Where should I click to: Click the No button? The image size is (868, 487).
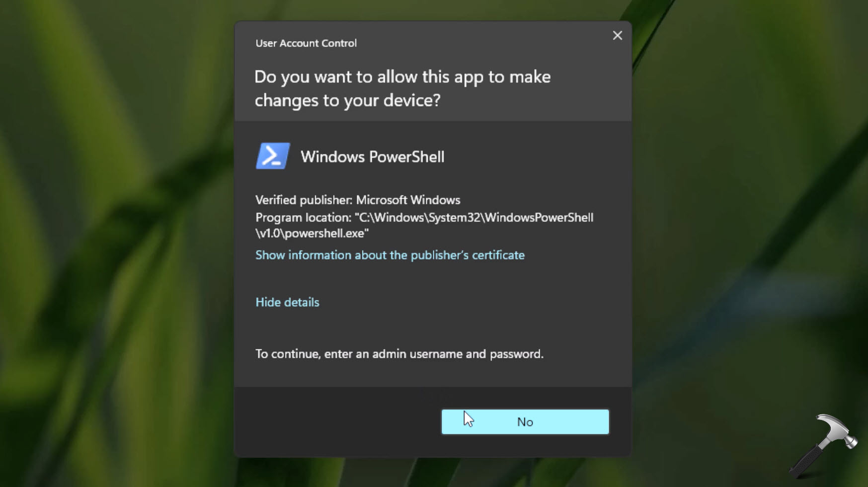coord(525,421)
